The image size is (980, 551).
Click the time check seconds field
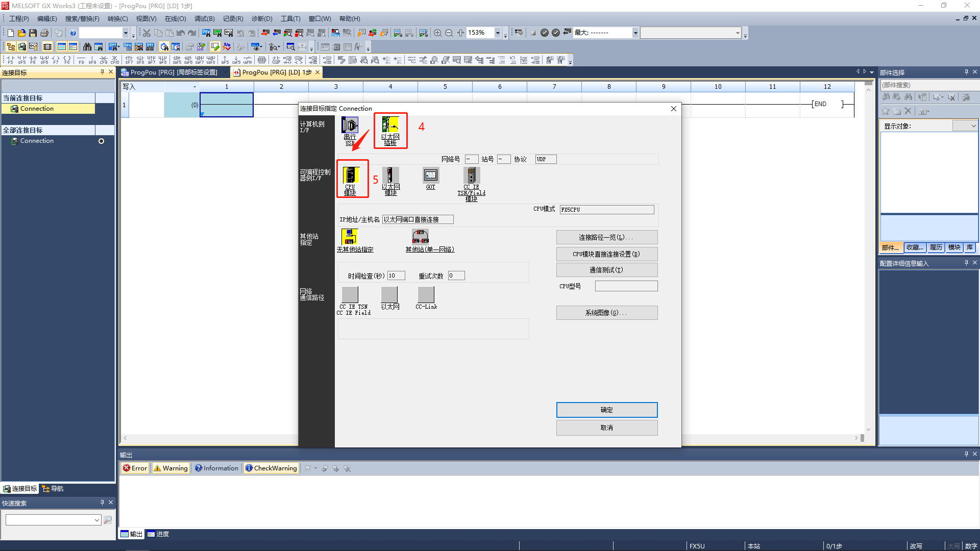coord(396,276)
